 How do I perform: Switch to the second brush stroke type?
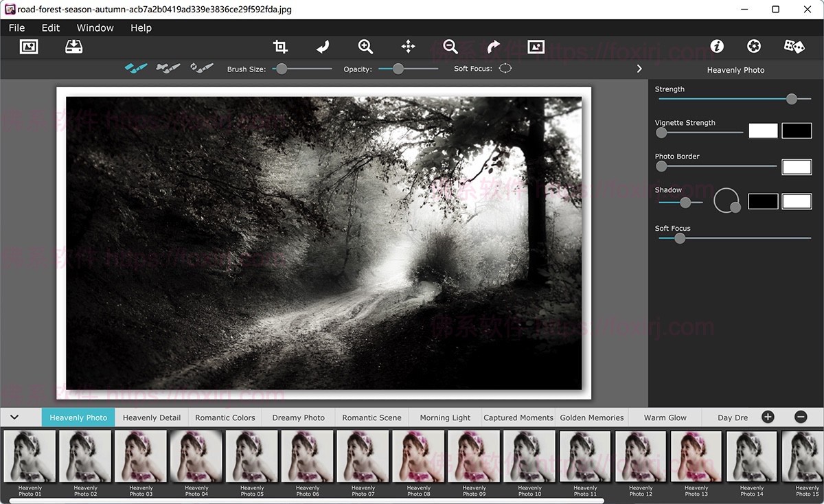point(168,68)
